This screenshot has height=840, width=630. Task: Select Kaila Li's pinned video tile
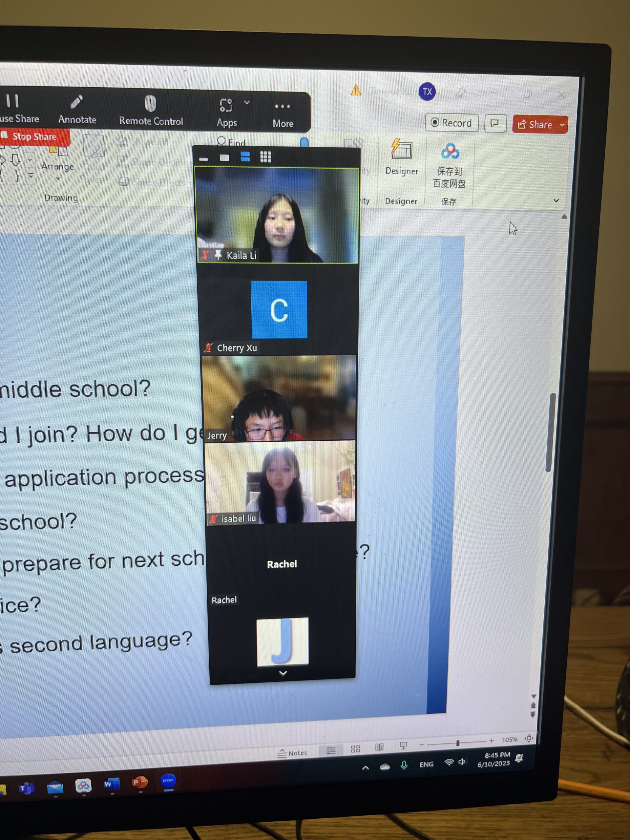277,215
